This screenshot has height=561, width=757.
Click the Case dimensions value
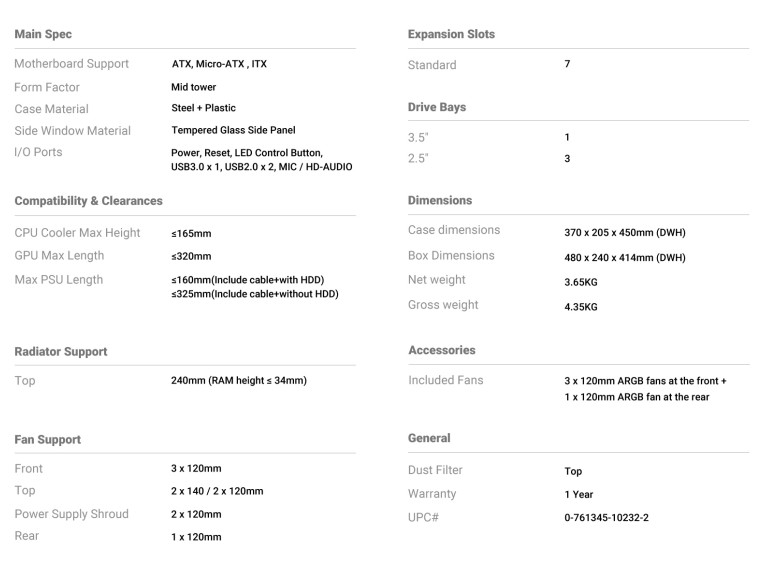click(625, 233)
